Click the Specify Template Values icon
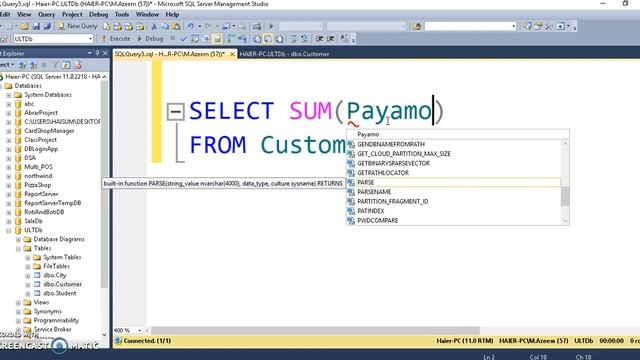Screen dimensions: 640x360 pos(344,39)
